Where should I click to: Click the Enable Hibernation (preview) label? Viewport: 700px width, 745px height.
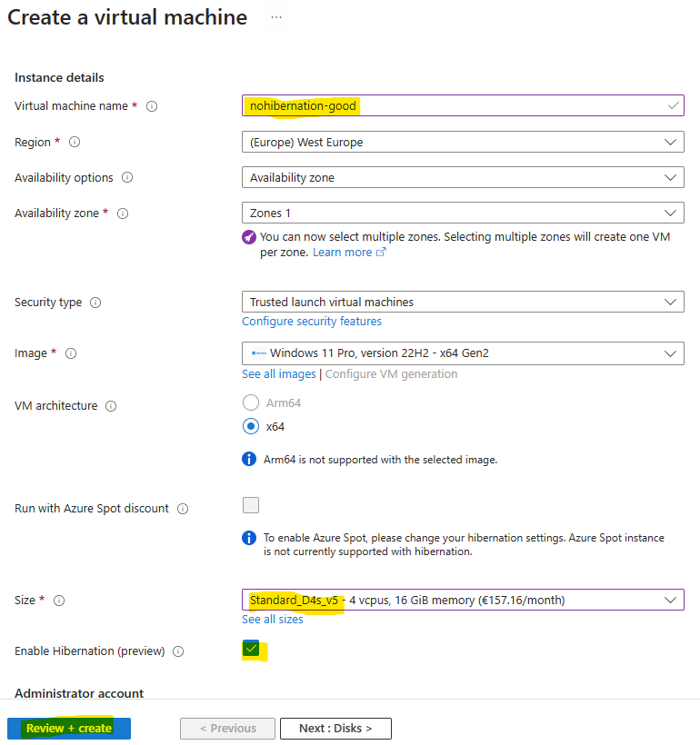tap(90, 651)
